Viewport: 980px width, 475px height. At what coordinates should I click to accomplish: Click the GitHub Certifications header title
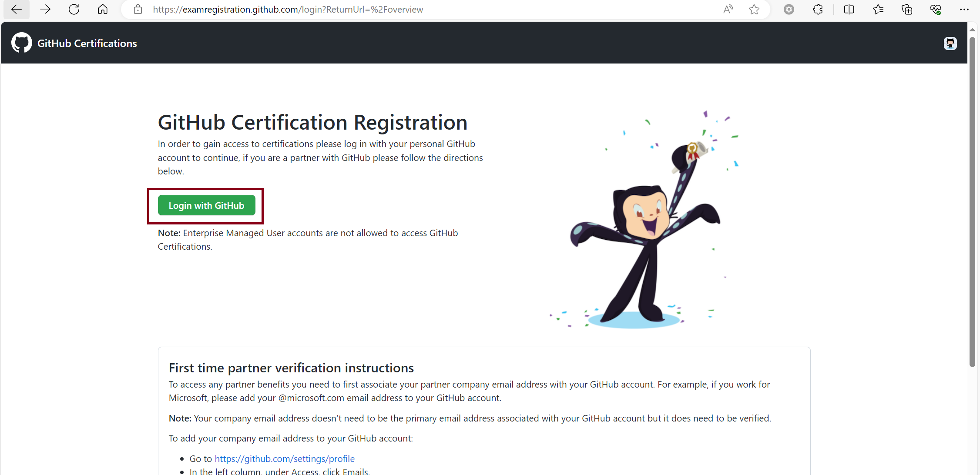87,43
